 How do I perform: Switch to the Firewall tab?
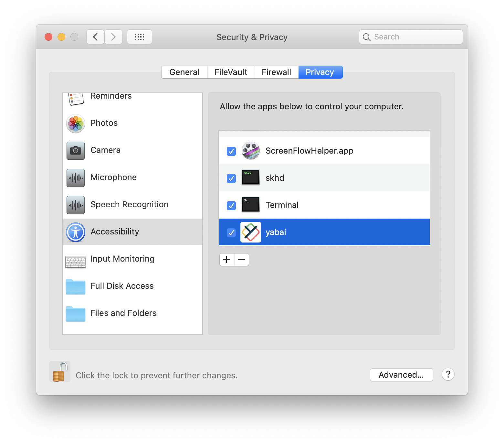pyautogui.click(x=277, y=72)
